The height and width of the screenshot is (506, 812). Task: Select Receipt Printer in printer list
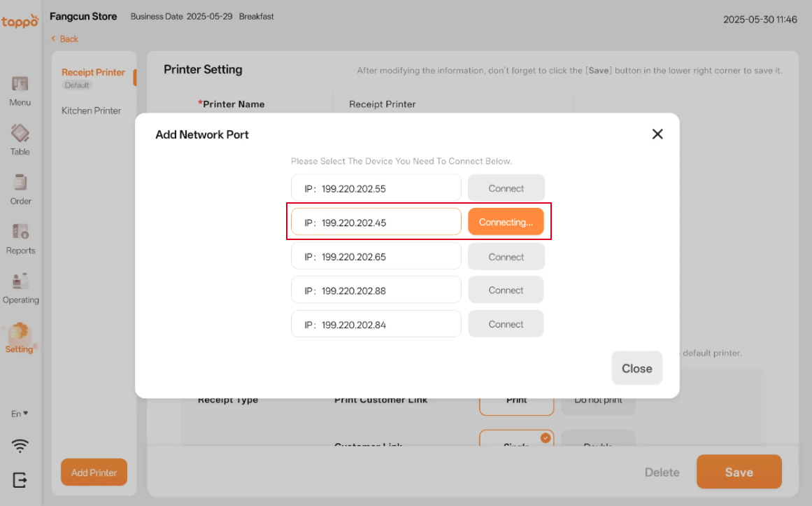click(x=93, y=73)
